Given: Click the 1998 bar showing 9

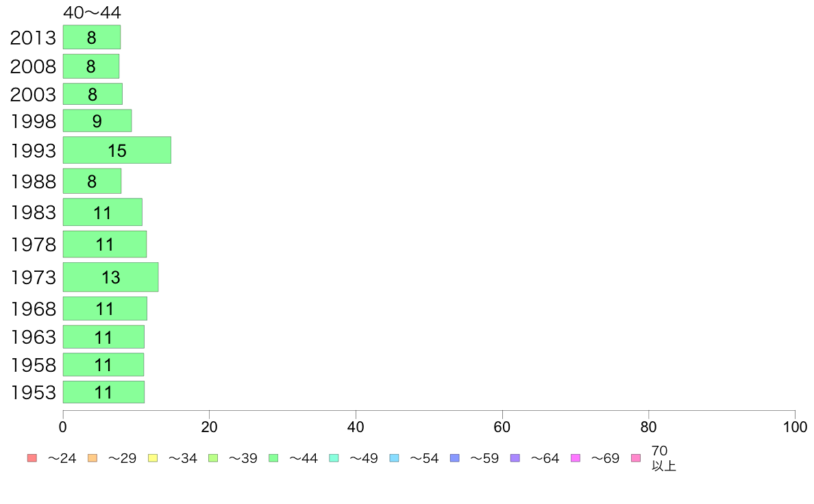Looking at the screenshot, I should click(x=97, y=121).
